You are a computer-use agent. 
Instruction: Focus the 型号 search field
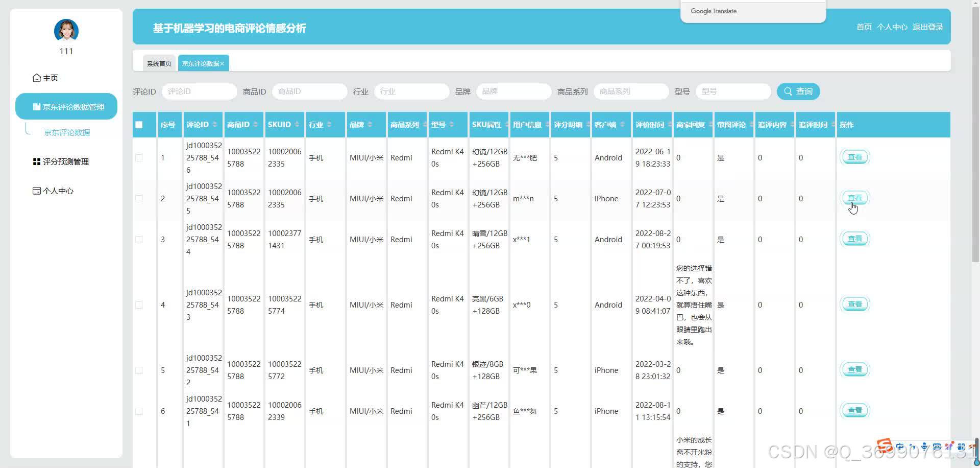[733, 91]
